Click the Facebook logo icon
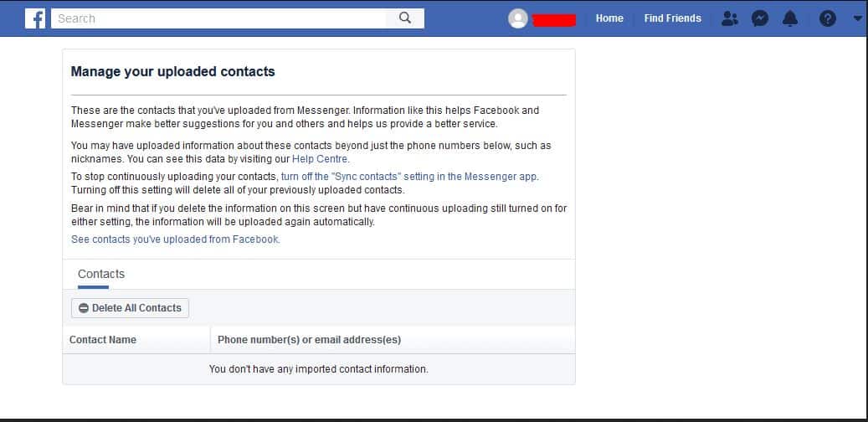The width and height of the screenshot is (868, 422). coord(35,18)
